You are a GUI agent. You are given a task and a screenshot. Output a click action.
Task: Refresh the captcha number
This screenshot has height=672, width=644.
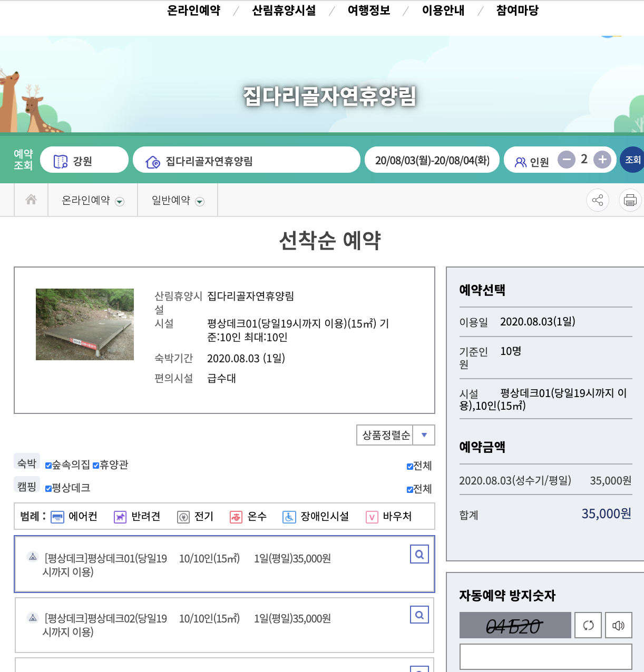[x=588, y=625]
